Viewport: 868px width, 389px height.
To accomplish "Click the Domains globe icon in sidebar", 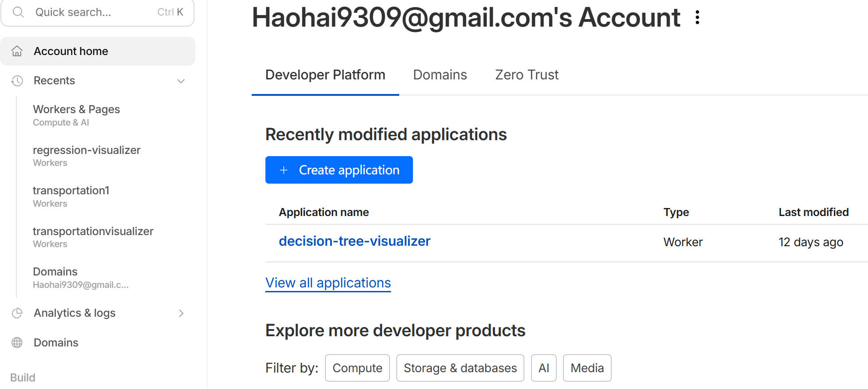I will pos(17,343).
